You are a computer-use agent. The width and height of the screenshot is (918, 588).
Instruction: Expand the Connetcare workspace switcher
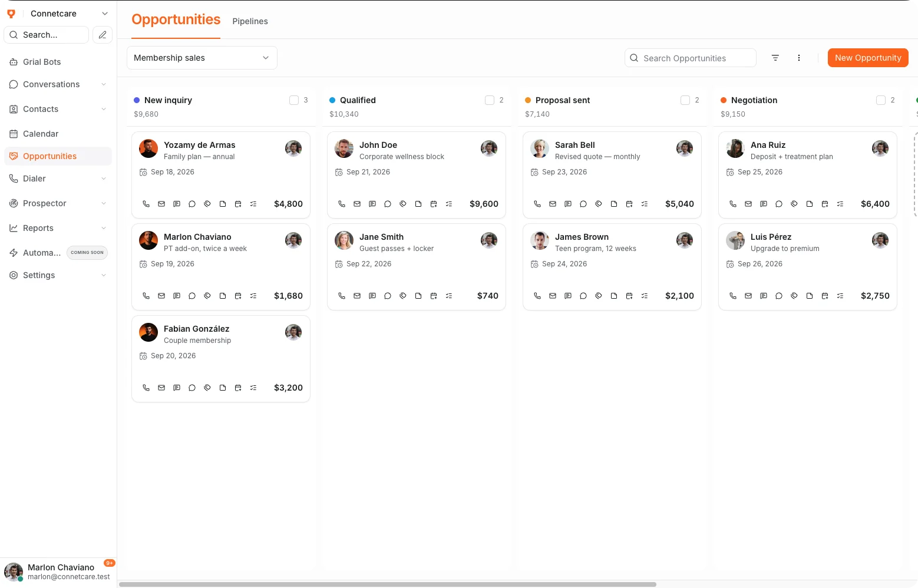coord(105,14)
